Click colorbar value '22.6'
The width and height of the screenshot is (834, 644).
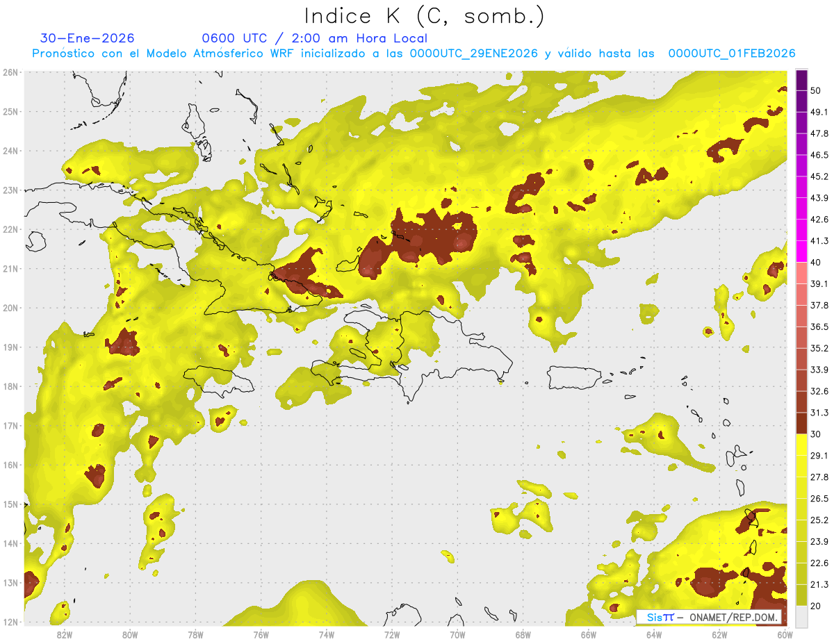pos(819,563)
